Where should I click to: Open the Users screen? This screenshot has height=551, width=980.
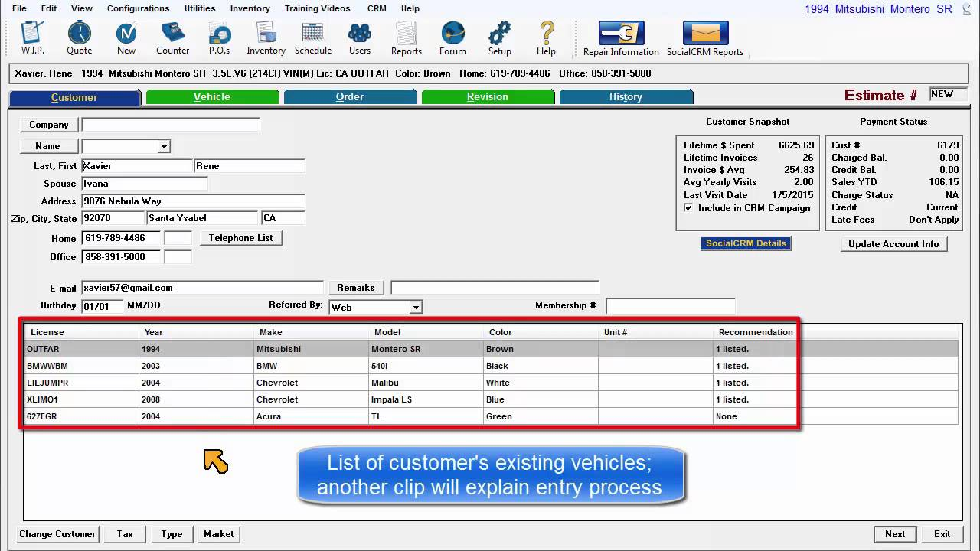tap(360, 38)
